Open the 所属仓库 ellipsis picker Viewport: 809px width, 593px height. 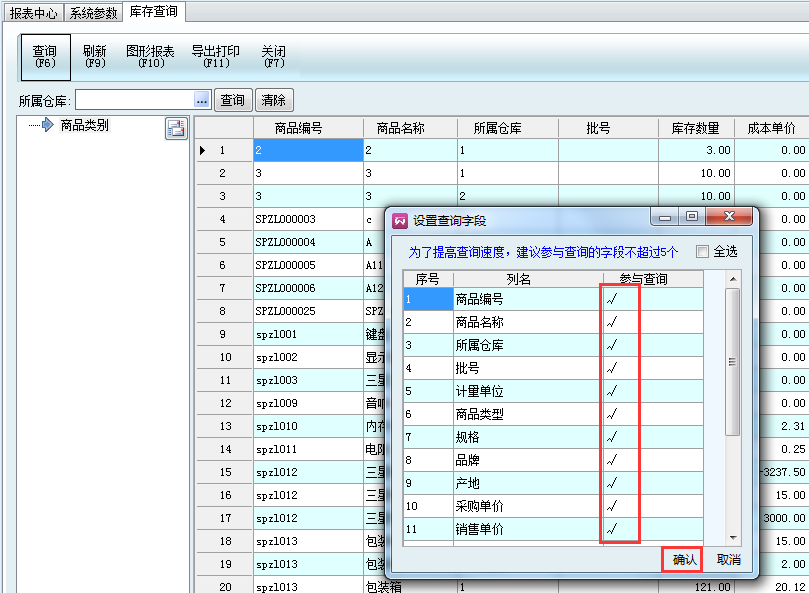pyautogui.click(x=201, y=100)
